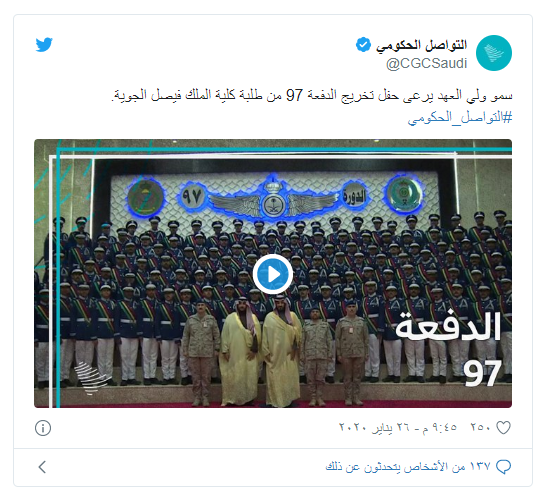Like the tweet with the heart icon
Image resolution: width=541 pixels, height=504 pixels.
pos(503,428)
